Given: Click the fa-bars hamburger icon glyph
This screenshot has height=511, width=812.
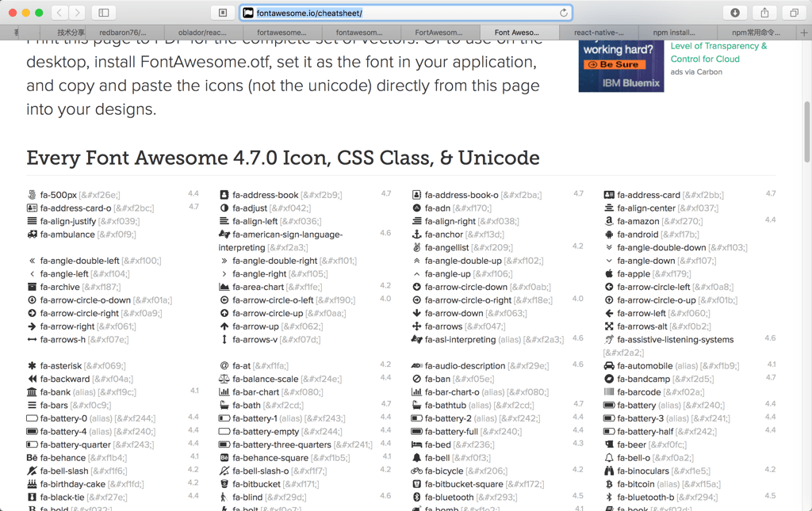Looking at the screenshot, I should coord(32,405).
